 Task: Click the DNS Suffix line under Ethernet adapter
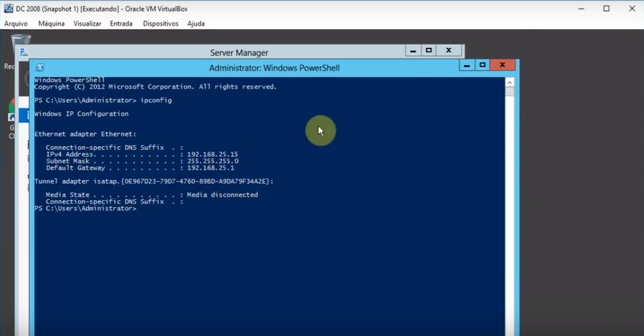click(115, 147)
